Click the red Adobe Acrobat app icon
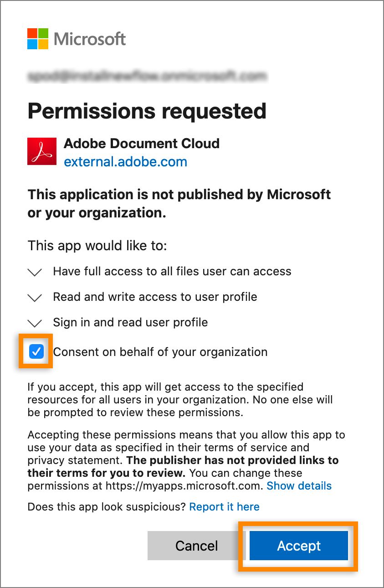 (x=42, y=151)
